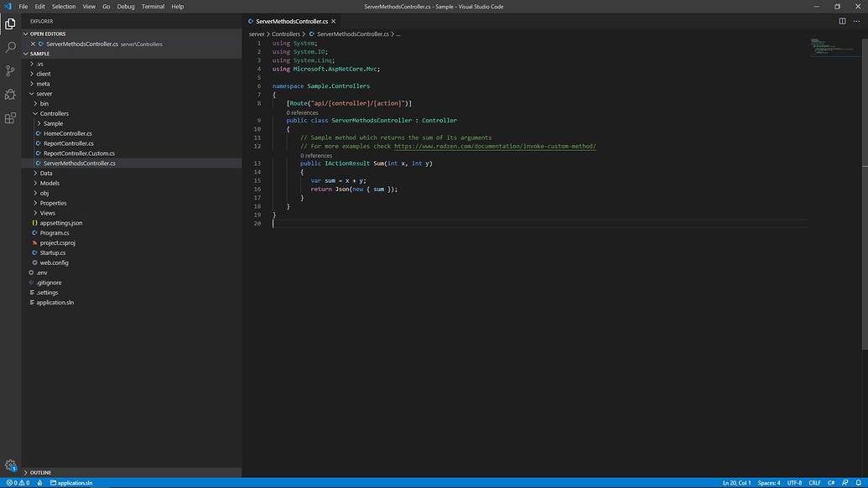Open Startup.cs in the explorer

[x=52, y=252]
